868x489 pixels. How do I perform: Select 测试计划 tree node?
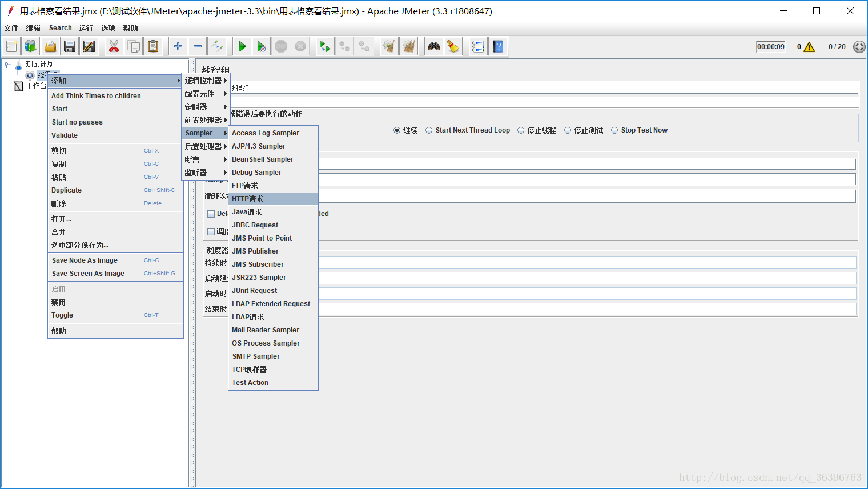[x=39, y=64]
